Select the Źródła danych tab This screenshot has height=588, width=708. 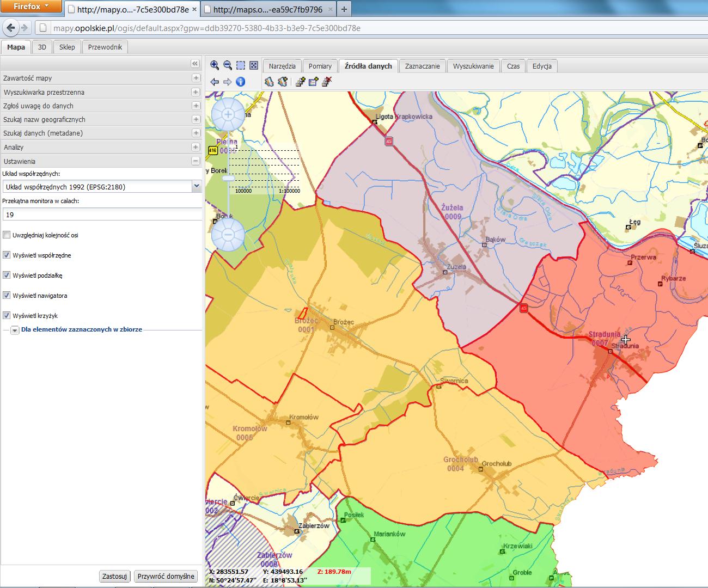tap(368, 66)
